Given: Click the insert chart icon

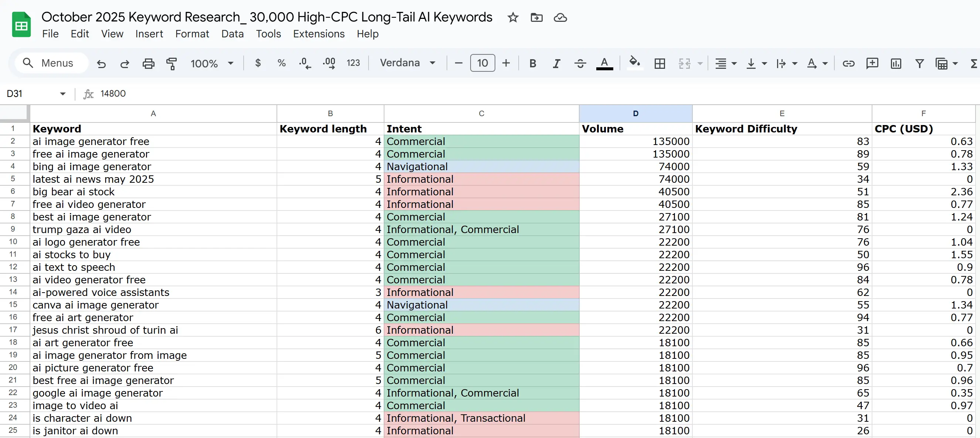Looking at the screenshot, I should pyautogui.click(x=896, y=63).
